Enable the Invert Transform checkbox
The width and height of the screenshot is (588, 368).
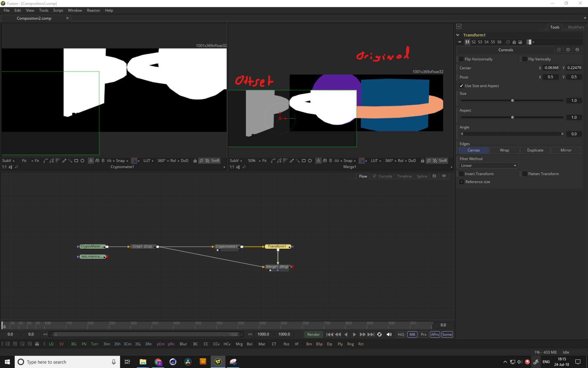click(461, 174)
